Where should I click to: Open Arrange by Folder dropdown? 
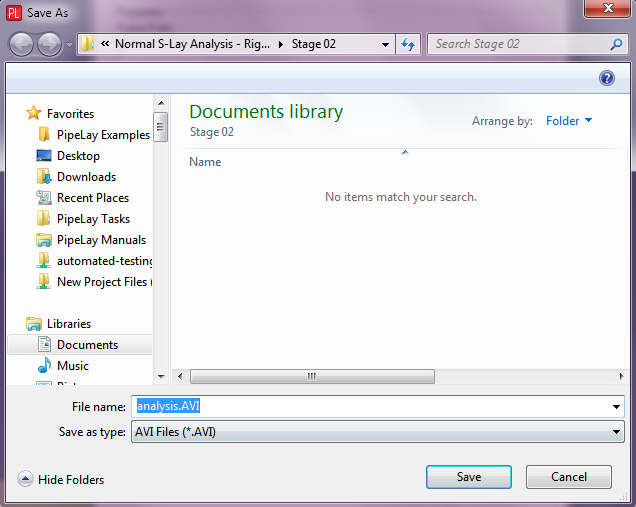tap(569, 121)
